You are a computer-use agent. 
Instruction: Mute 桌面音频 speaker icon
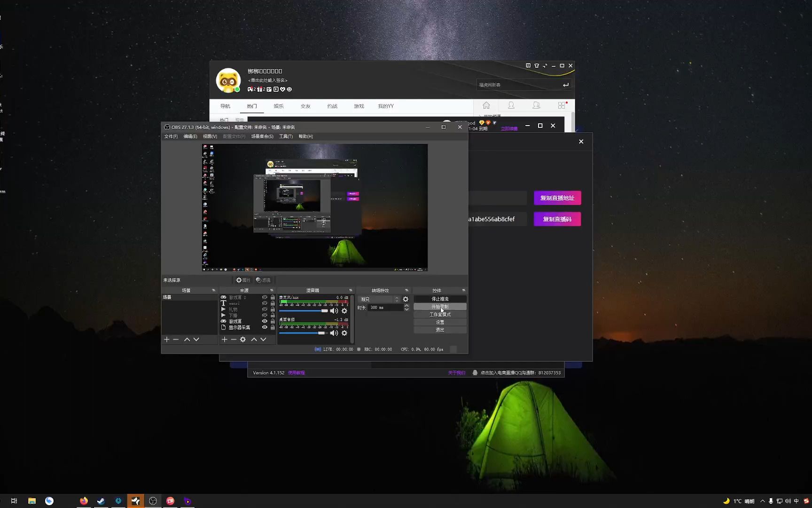(334, 333)
